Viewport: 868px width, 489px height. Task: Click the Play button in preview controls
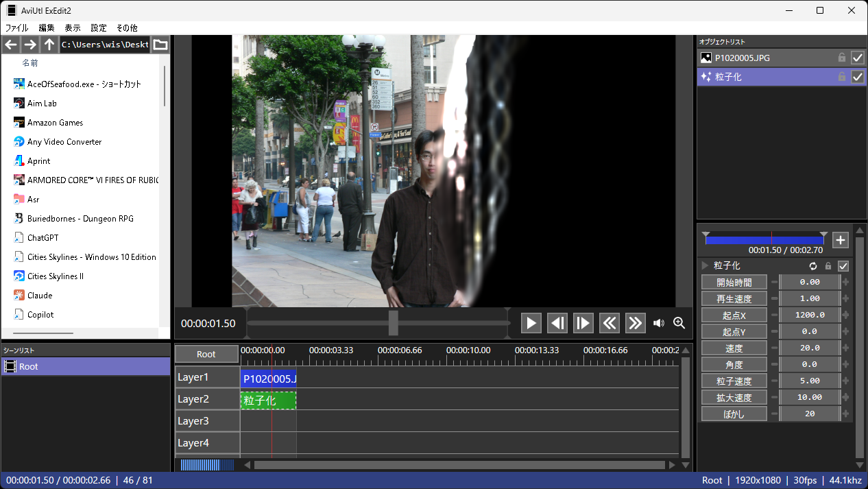coord(531,323)
